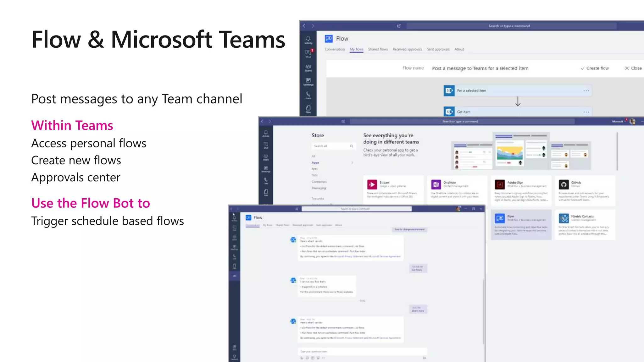Click the Microsoft Privacy Statement link in first message

(349, 256)
